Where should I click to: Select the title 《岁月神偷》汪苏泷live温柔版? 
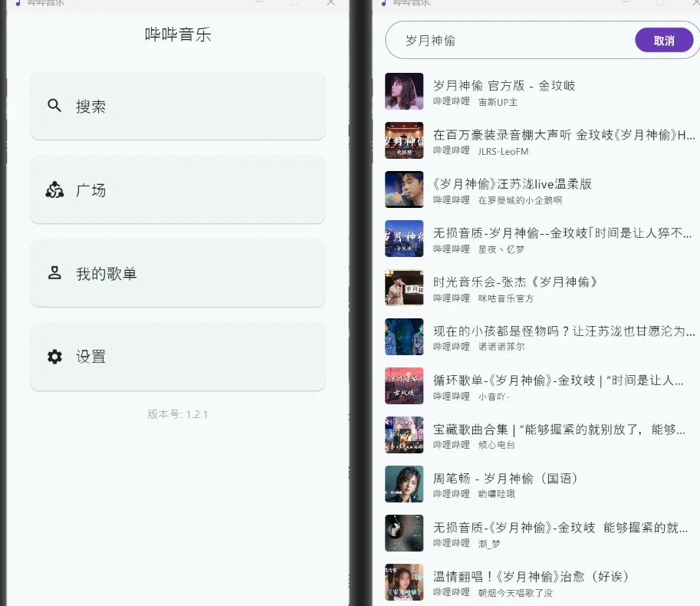[512, 183]
